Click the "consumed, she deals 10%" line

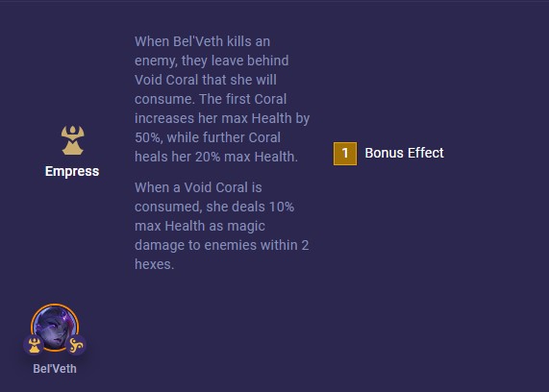pos(214,207)
